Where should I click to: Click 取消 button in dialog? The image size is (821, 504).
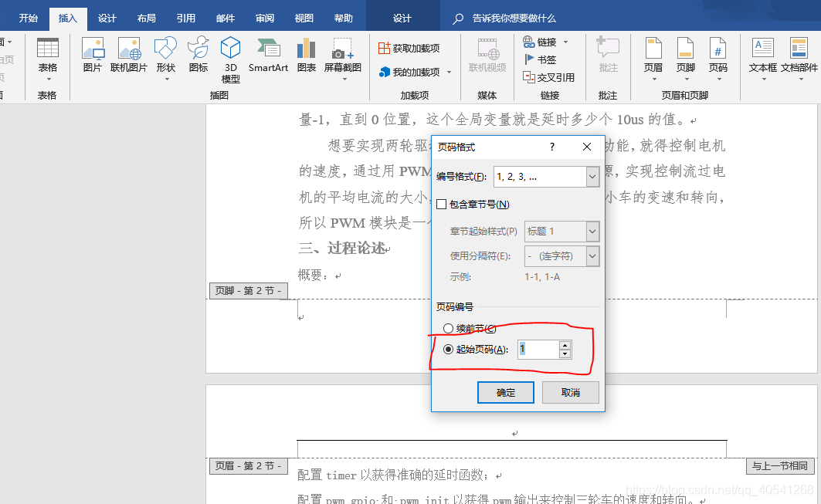tap(571, 393)
